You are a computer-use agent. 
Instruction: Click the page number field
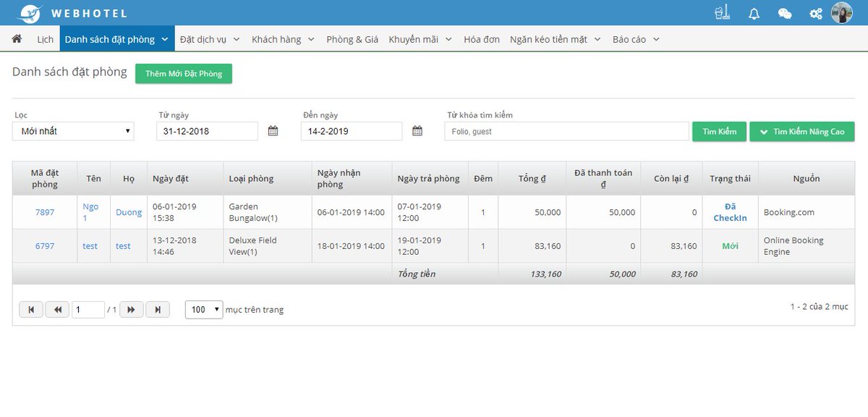[x=88, y=310]
